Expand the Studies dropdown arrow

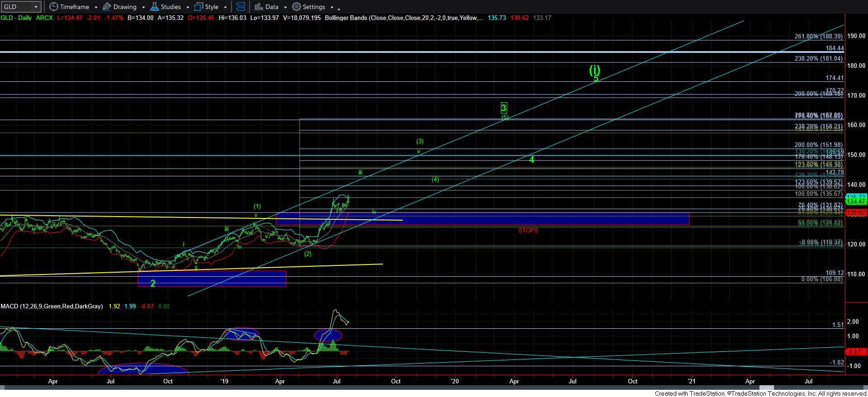(188, 7)
